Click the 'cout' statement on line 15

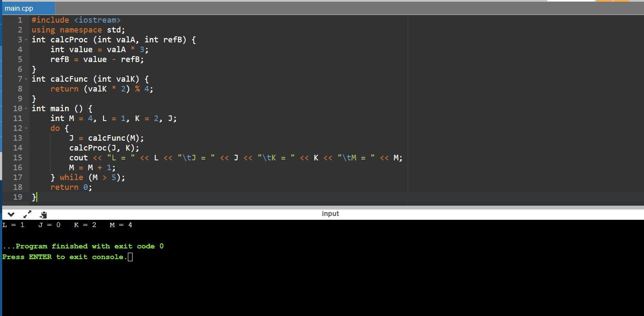(x=78, y=158)
